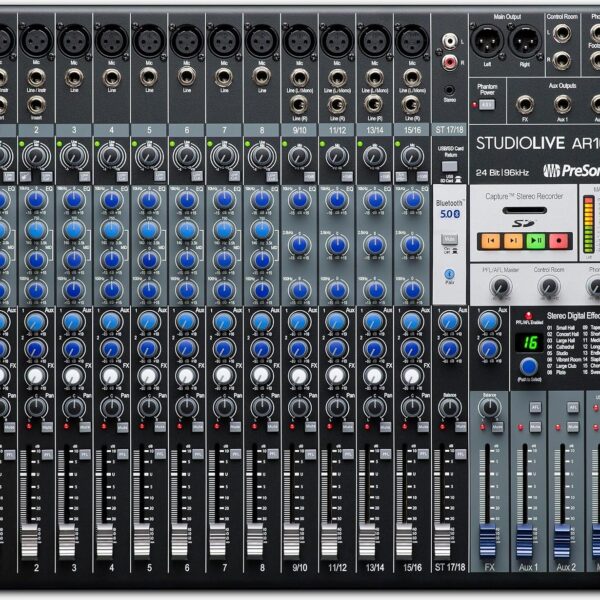The width and height of the screenshot is (600, 600).
Task: Select the channel 6 mid frequency knob
Action: (187, 230)
